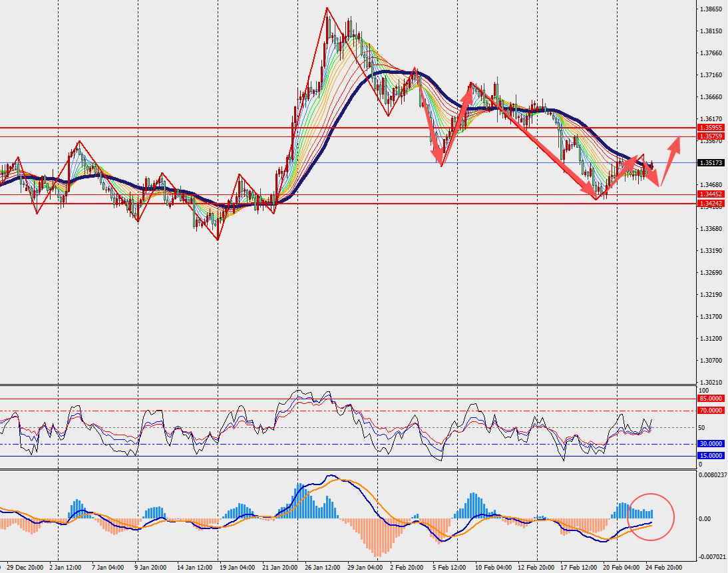Click the deepest orange MACD histogram trough

377,554
